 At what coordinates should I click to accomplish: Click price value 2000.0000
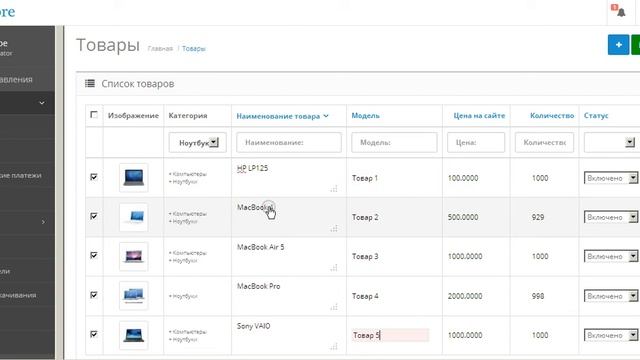click(x=465, y=296)
